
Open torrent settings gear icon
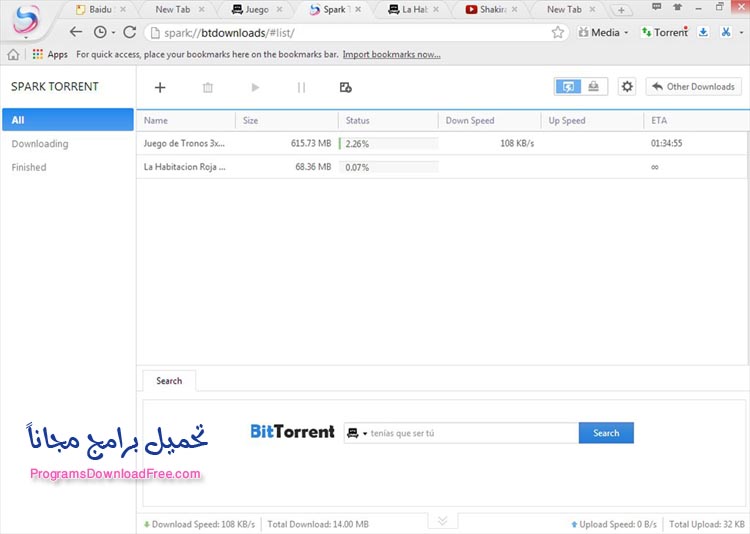(627, 87)
